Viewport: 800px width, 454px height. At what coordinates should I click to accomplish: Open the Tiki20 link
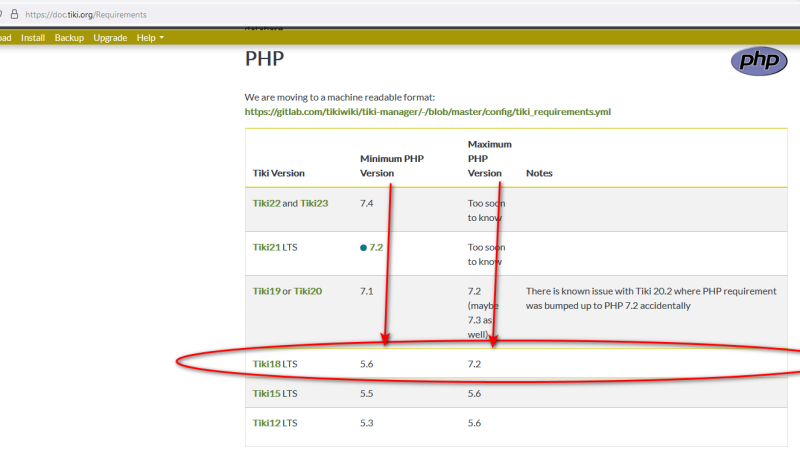click(x=308, y=291)
